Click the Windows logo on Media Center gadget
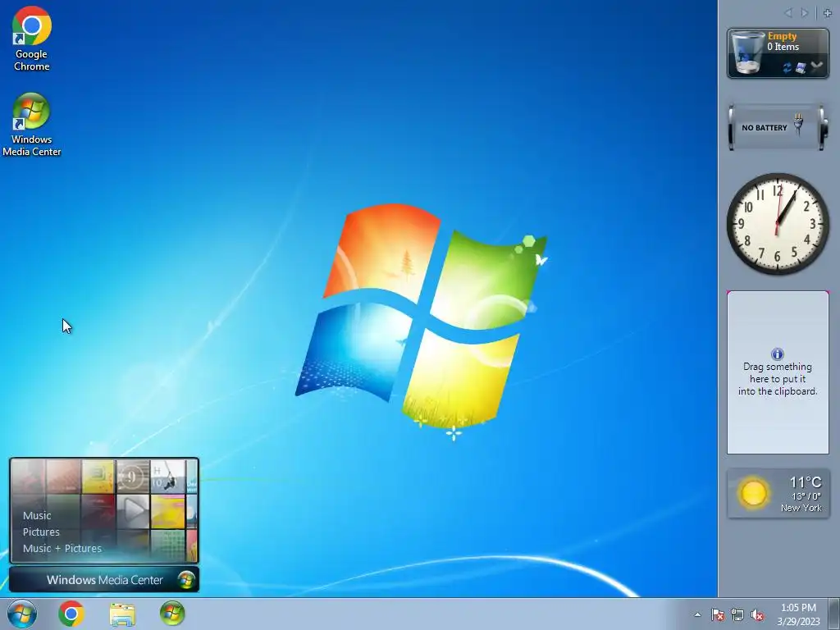This screenshot has height=630, width=840. pyautogui.click(x=186, y=580)
